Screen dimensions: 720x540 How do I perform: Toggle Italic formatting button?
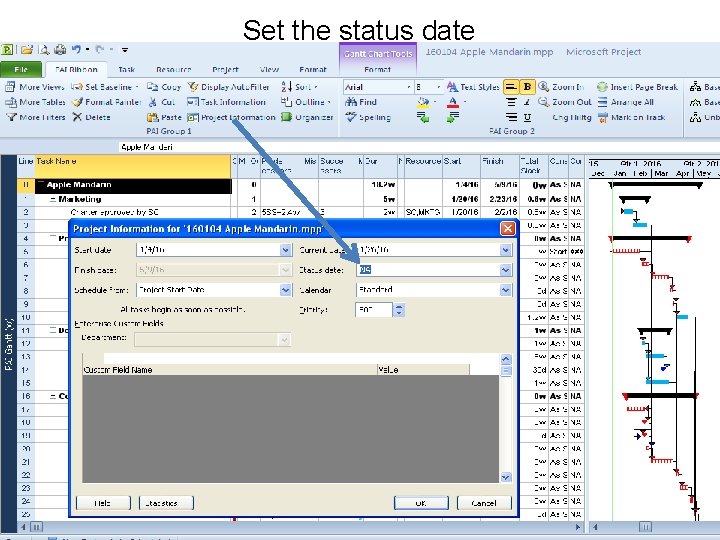[527, 102]
